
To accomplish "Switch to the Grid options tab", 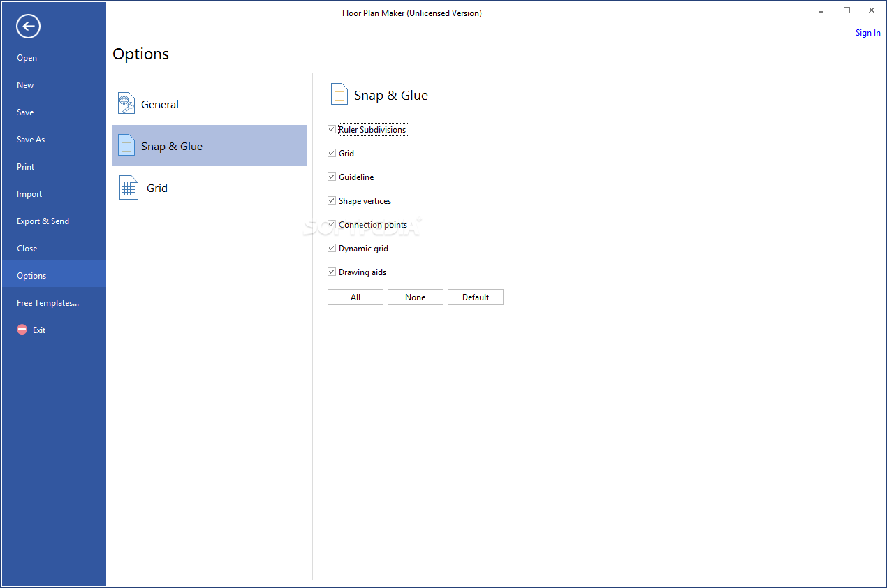I will pyautogui.click(x=210, y=188).
